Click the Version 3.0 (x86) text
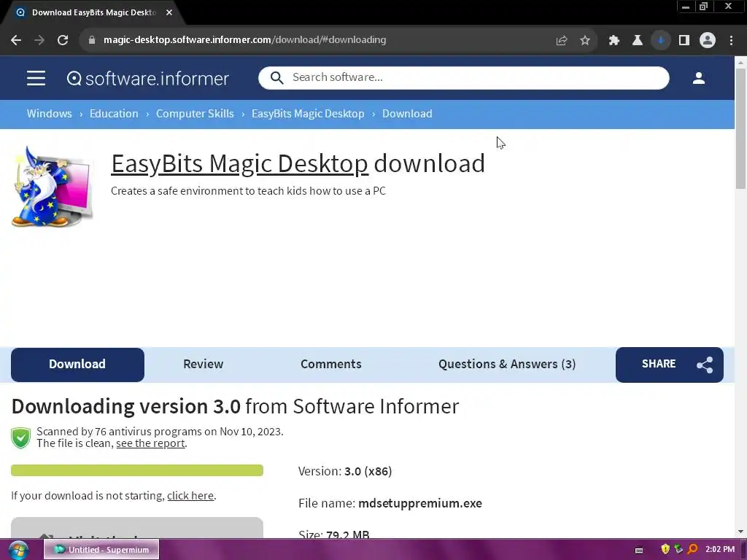 point(345,472)
